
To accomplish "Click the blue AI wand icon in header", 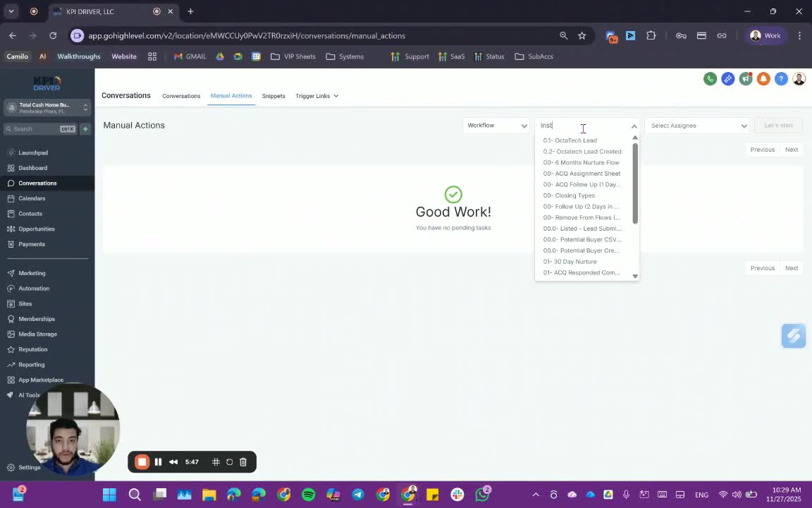I will click(727, 79).
